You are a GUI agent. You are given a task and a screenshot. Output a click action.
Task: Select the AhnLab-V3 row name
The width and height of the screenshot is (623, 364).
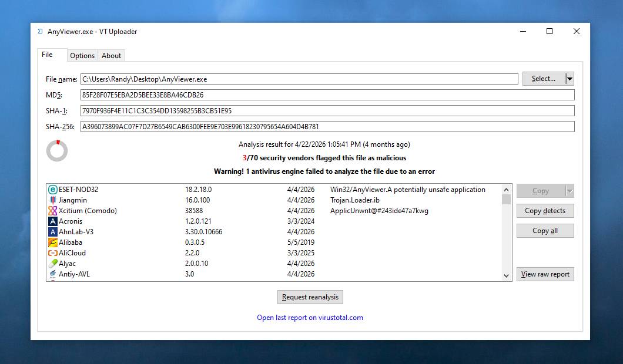click(x=76, y=232)
